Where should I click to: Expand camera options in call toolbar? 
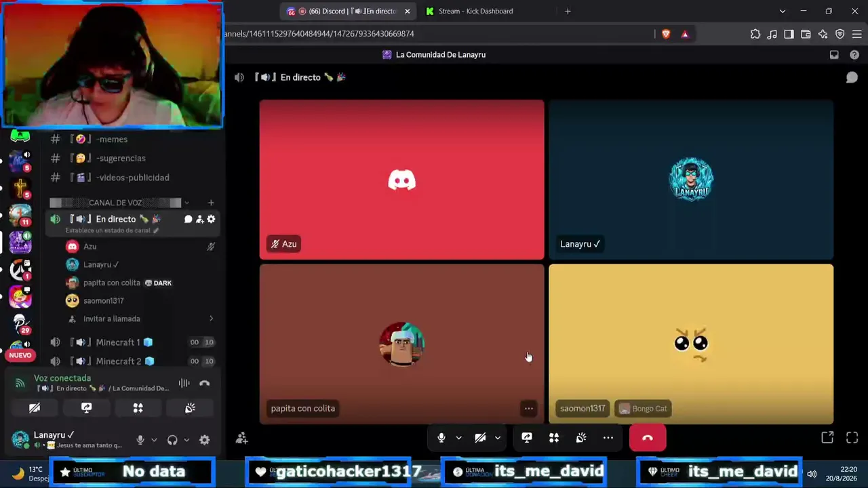[497, 438]
